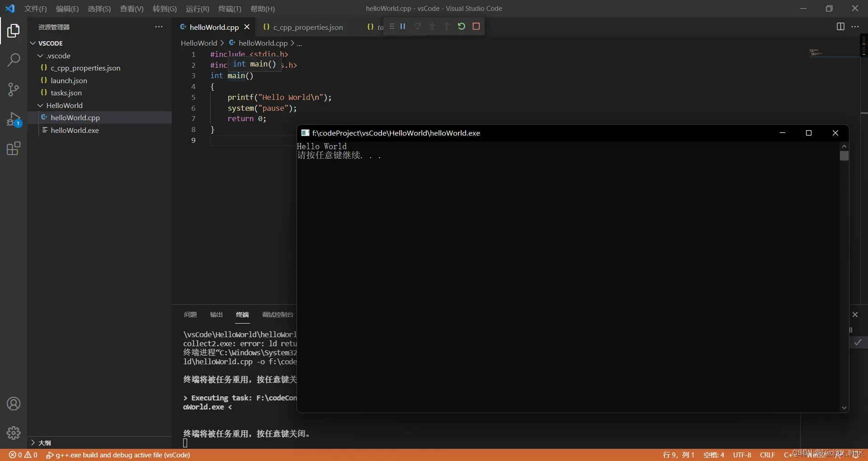868x461 pixels.
Task: Click the Spaces: 4 indentation setting
Action: point(714,455)
